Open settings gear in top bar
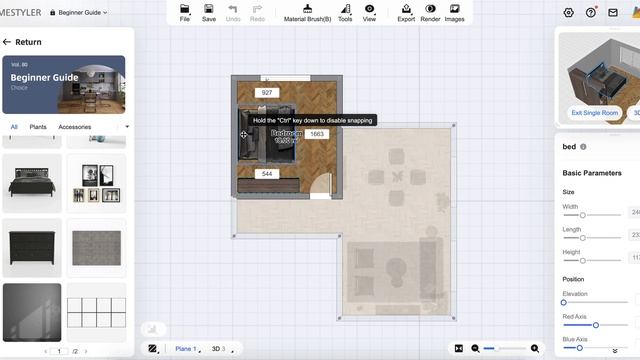The height and width of the screenshot is (360, 640). 569,13
